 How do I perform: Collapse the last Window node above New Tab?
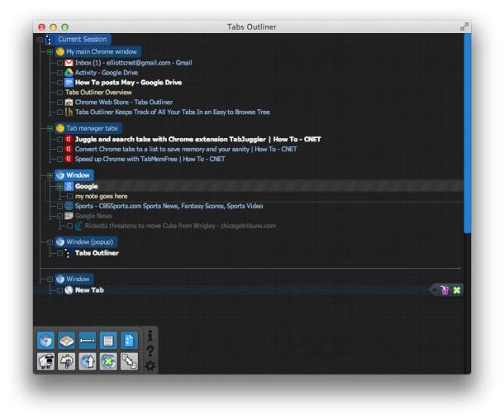pyautogui.click(x=50, y=279)
